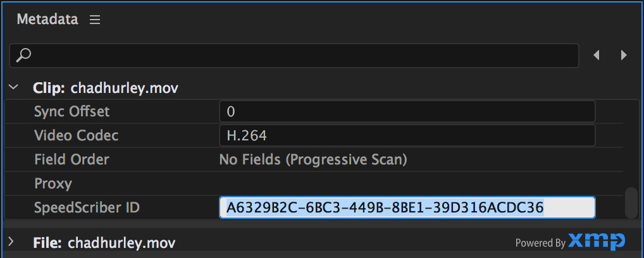Go to next search result arrow
This screenshot has height=258, width=644.
pos(624,55)
